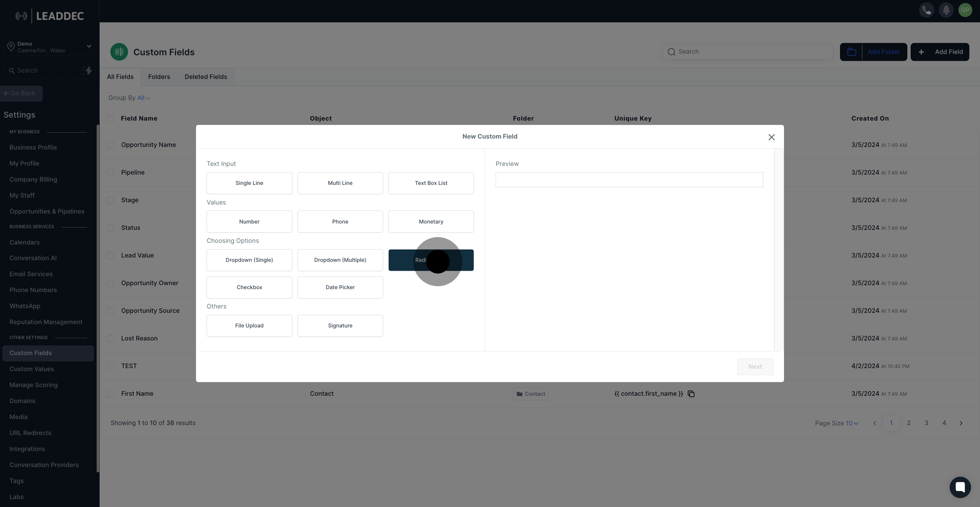Screen dimensions: 980x507
Task: Select the Phone field type
Action: [x=340, y=222]
